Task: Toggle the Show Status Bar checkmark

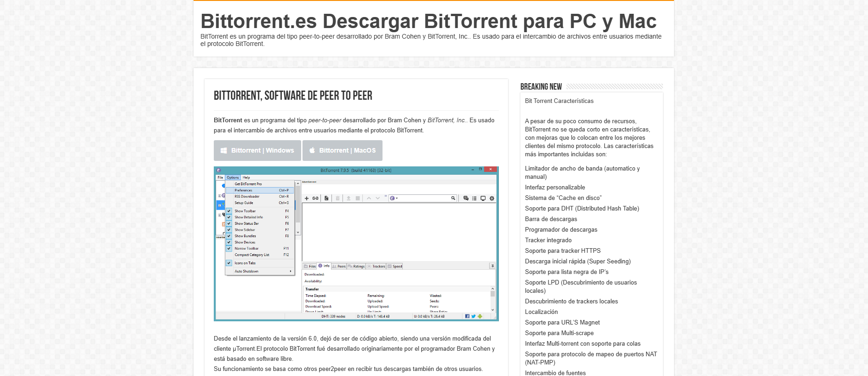Action: click(x=229, y=223)
